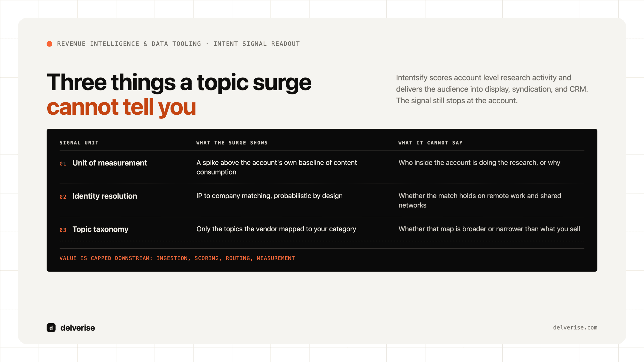
Task: Click the delverise brand name text
Action: click(77, 328)
